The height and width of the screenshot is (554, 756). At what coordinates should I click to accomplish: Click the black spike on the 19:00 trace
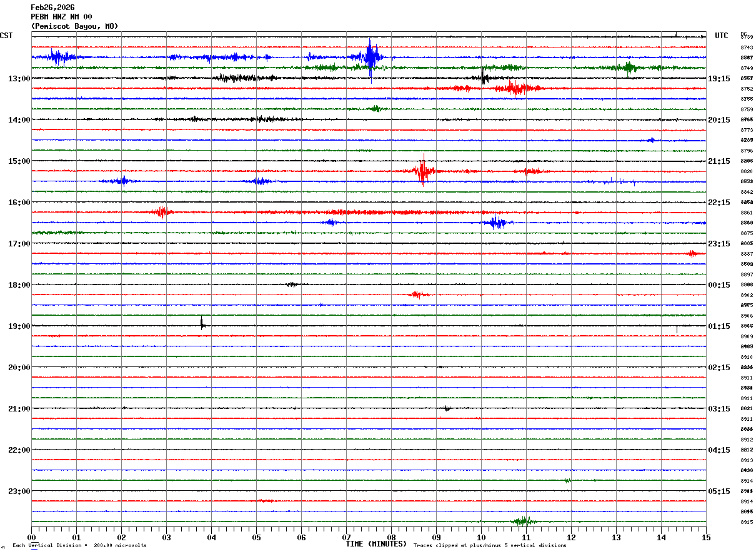coord(202,323)
